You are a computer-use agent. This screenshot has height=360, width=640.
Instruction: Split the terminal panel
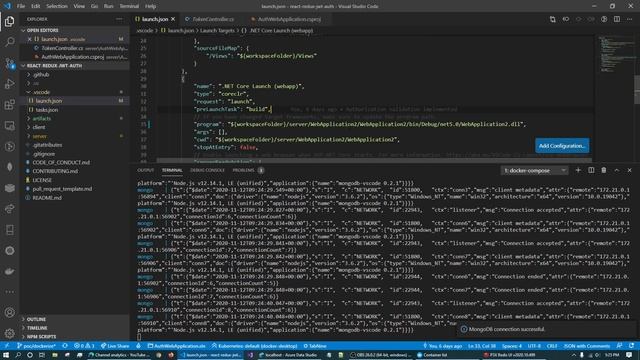point(591,170)
